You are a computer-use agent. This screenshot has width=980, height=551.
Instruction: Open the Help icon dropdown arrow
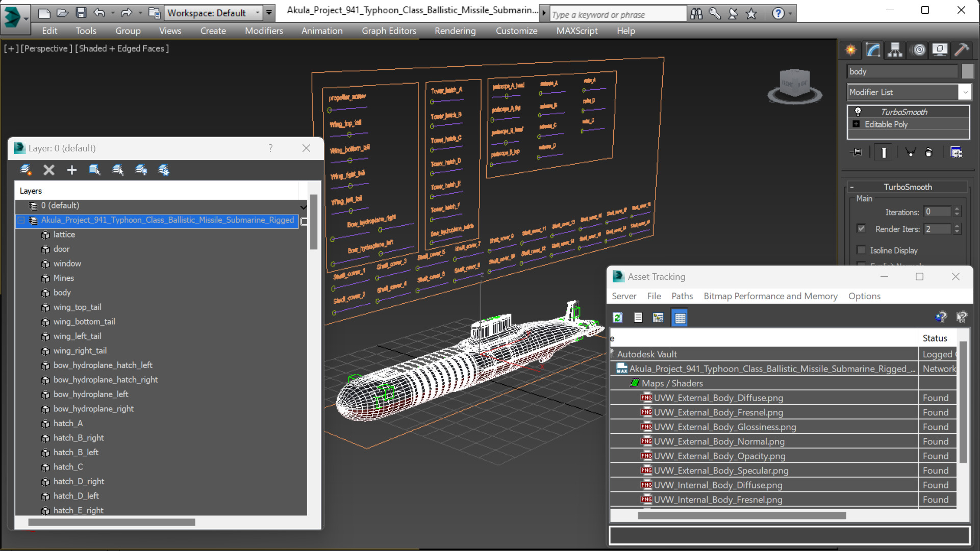point(790,14)
